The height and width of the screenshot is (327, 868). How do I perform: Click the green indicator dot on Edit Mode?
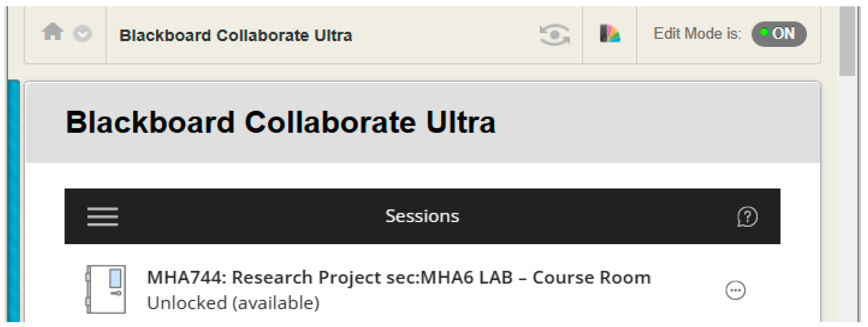pyautogui.click(x=764, y=33)
